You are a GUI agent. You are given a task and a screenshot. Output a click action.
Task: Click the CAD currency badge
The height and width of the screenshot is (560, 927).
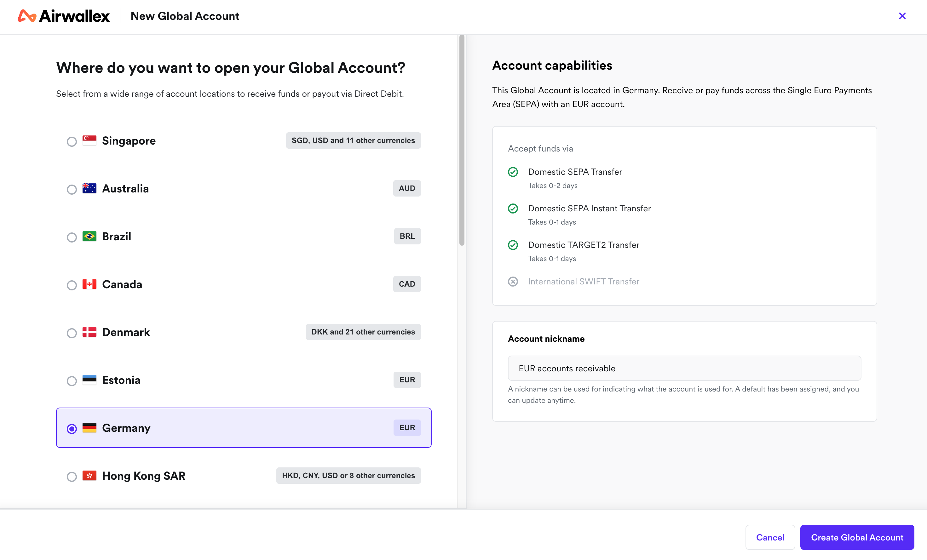tap(407, 284)
